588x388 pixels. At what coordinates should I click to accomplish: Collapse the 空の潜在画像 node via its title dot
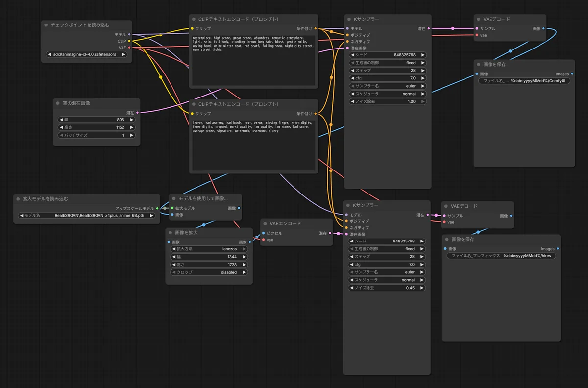click(x=58, y=103)
